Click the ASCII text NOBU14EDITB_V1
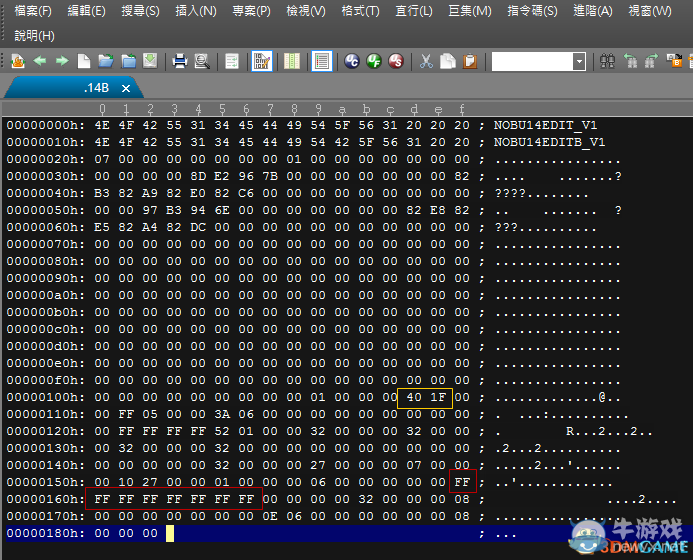 549,142
